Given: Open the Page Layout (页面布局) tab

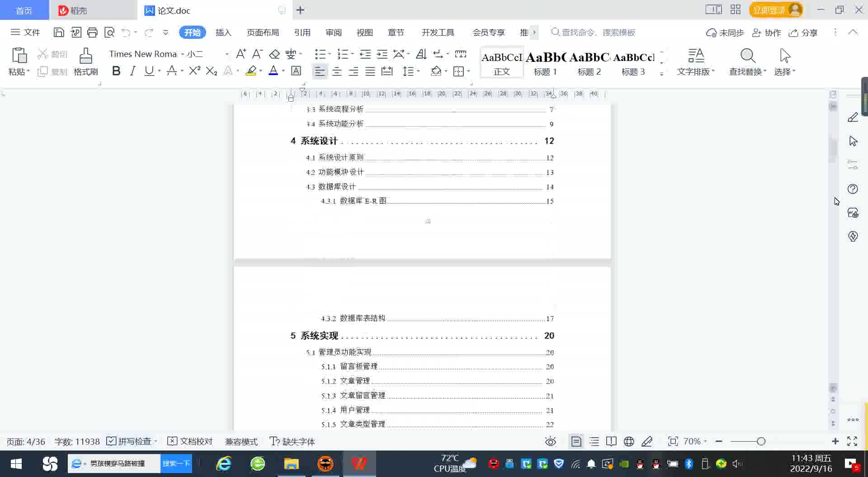Looking at the screenshot, I should click(x=263, y=33).
